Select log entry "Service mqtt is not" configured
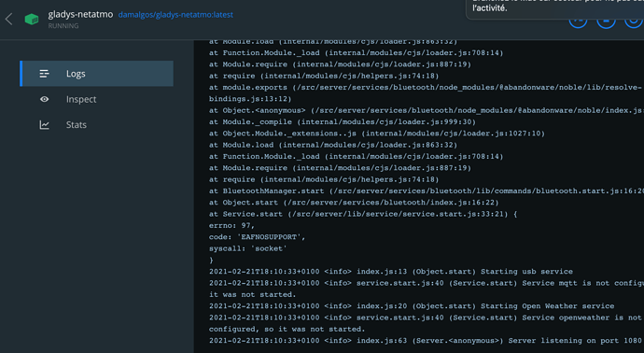The height and width of the screenshot is (353, 644). coord(426,283)
